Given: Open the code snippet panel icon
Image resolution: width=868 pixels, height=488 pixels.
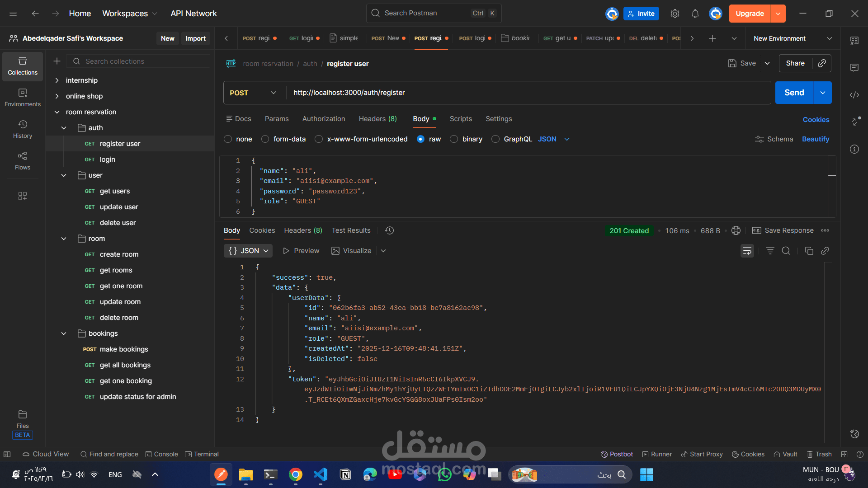Looking at the screenshot, I should (x=854, y=95).
